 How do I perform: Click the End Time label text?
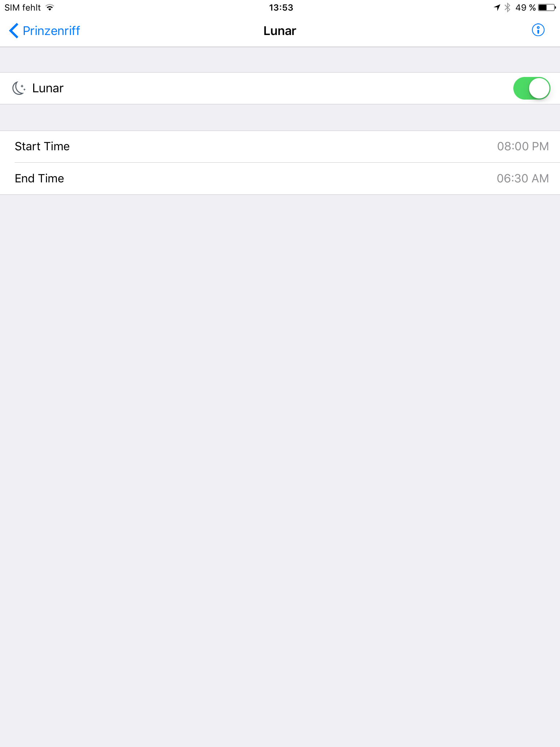(x=39, y=178)
